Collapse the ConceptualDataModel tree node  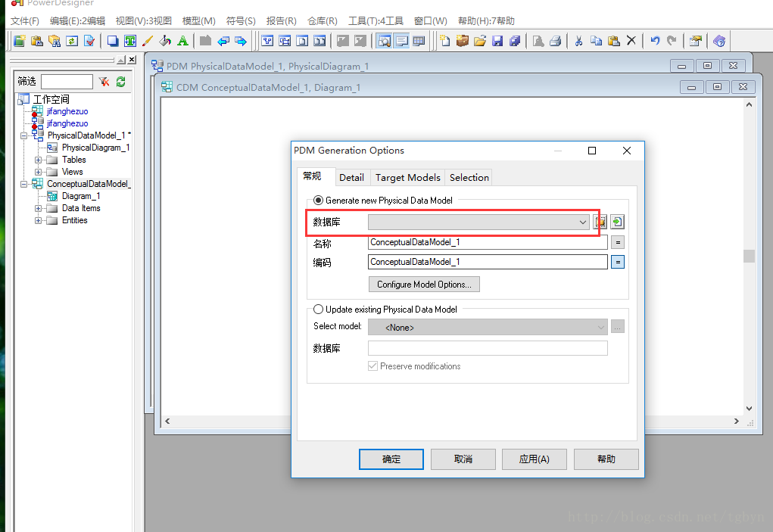pyautogui.click(x=23, y=184)
